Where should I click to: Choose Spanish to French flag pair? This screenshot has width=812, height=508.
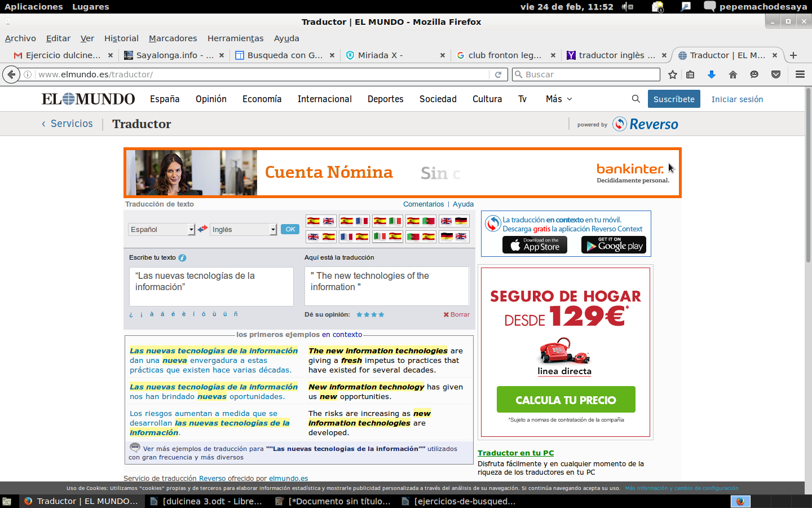pos(354,221)
